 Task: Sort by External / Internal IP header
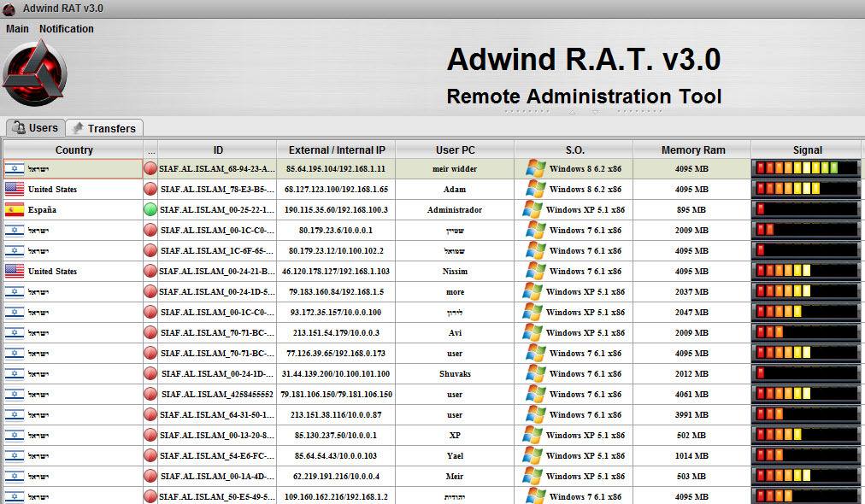[x=337, y=150]
